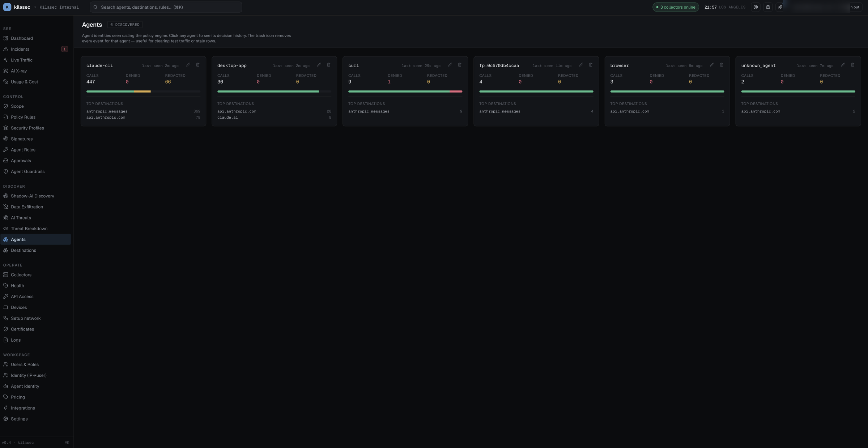The width and height of the screenshot is (868, 448).
Task: Open Threat Breakdown view
Action: (x=35, y=229)
